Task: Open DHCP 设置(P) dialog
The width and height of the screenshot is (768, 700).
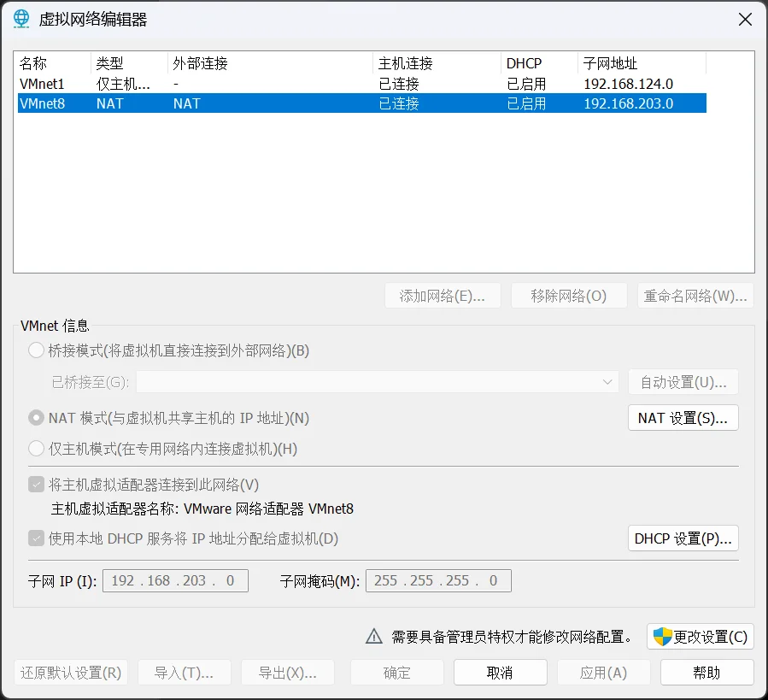Action: point(683,538)
